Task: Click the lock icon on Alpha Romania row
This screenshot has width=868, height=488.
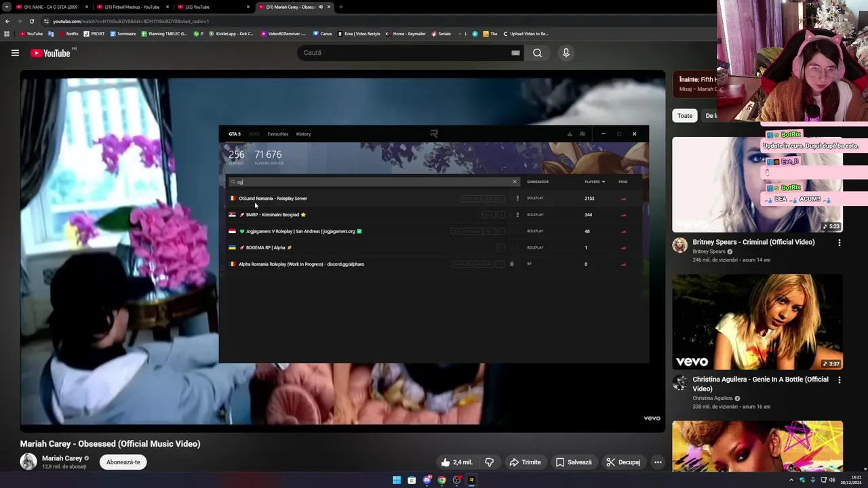Action: click(512, 264)
